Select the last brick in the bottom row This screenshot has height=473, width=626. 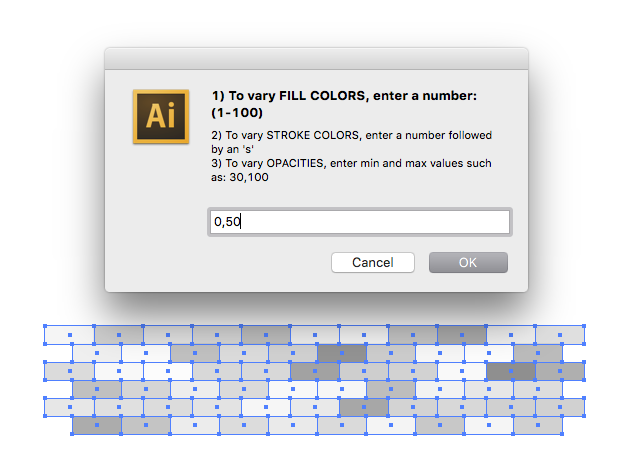pos(538,425)
